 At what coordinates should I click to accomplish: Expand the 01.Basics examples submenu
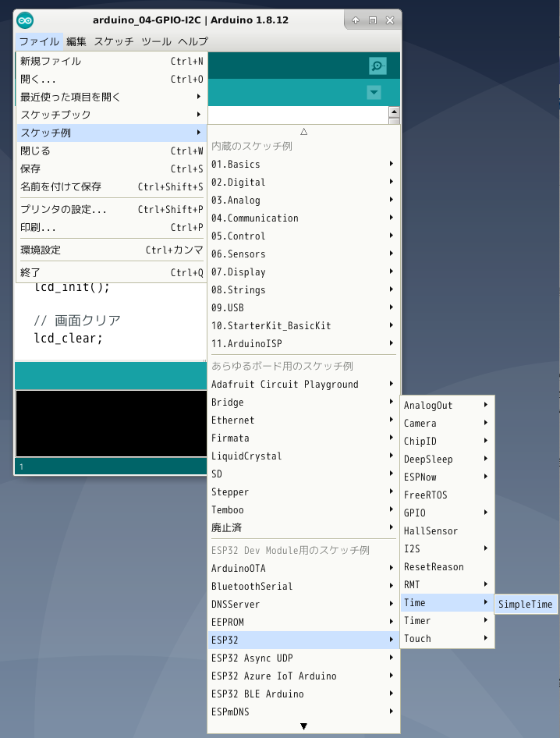coord(303,165)
